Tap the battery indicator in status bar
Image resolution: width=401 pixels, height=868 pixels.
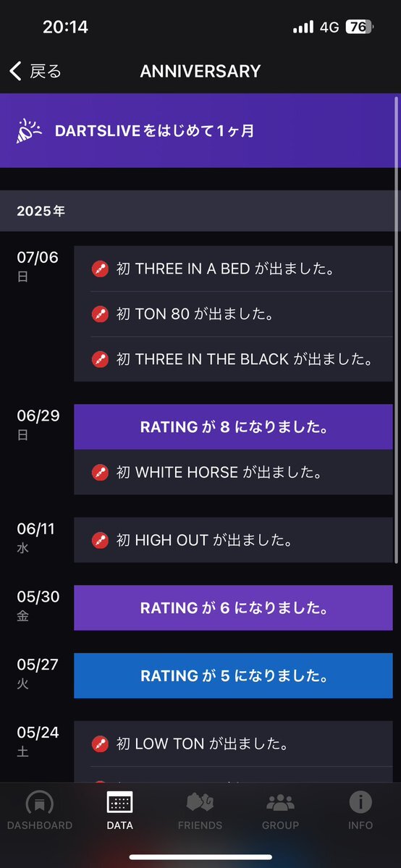pyautogui.click(x=360, y=27)
